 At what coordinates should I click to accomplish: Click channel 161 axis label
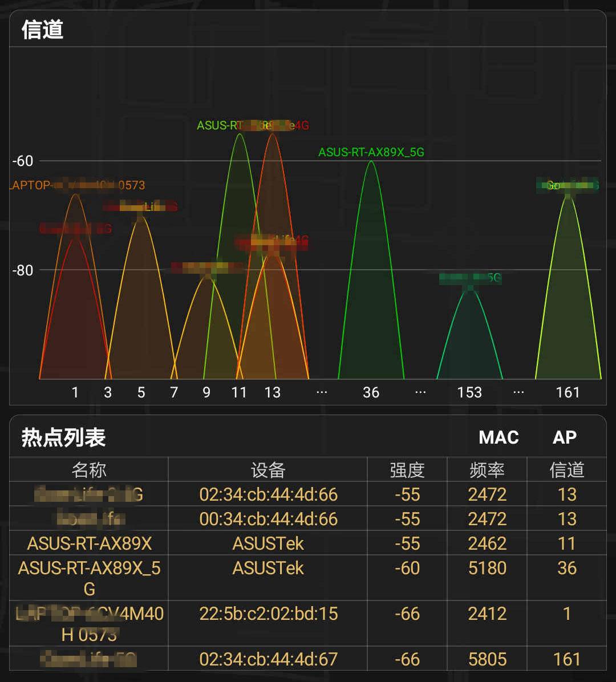tap(568, 392)
